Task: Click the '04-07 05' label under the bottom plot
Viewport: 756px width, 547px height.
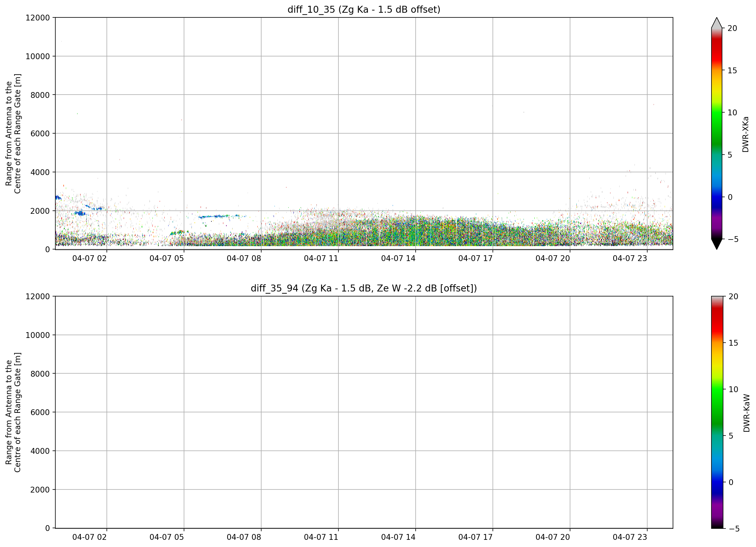Action: 167,537
